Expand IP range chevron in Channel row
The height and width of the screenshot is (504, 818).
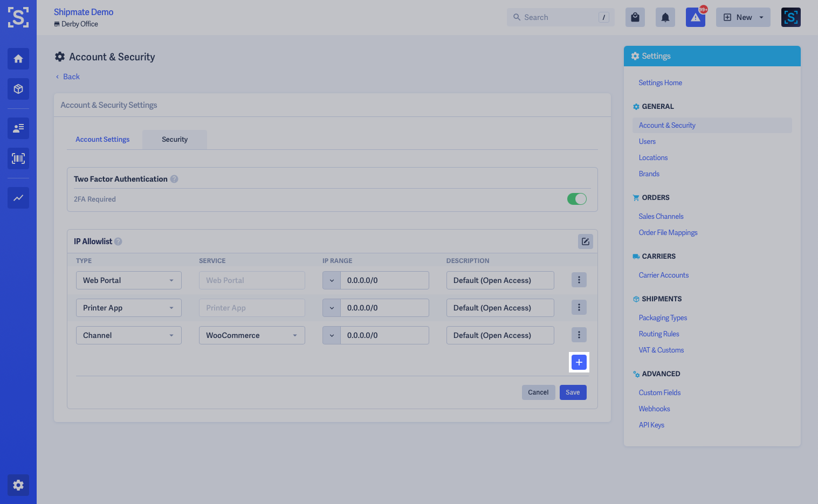tap(332, 335)
